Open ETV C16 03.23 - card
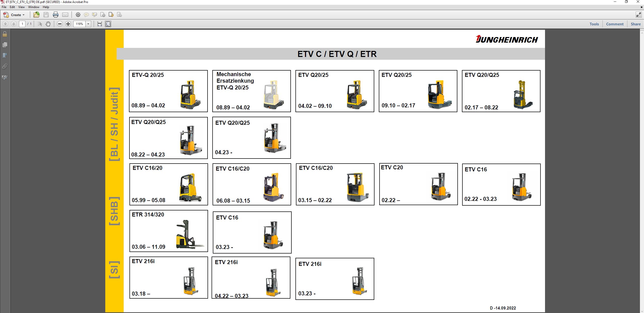Image resolution: width=644 pixels, height=313 pixels. [252, 232]
